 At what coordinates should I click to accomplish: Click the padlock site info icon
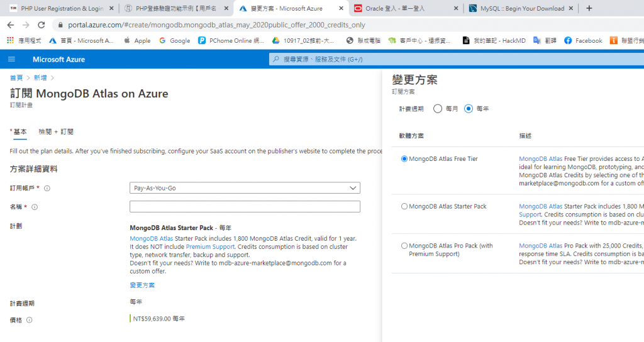(60, 25)
